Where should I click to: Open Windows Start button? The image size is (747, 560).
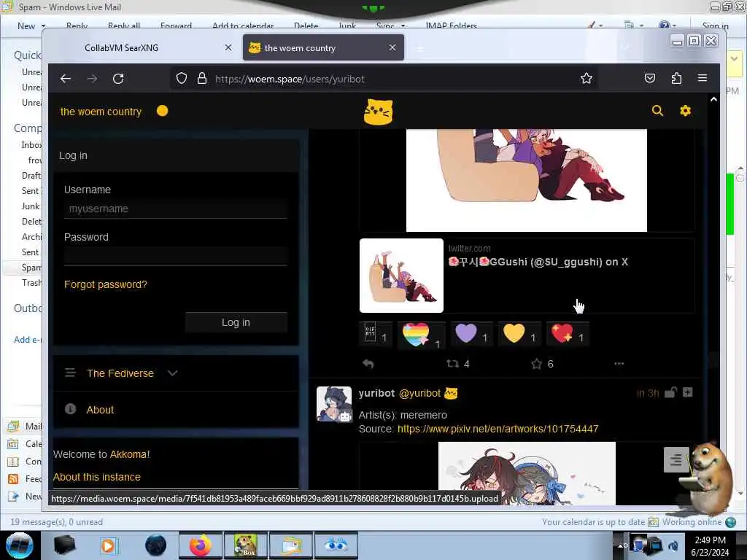coord(19,545)
